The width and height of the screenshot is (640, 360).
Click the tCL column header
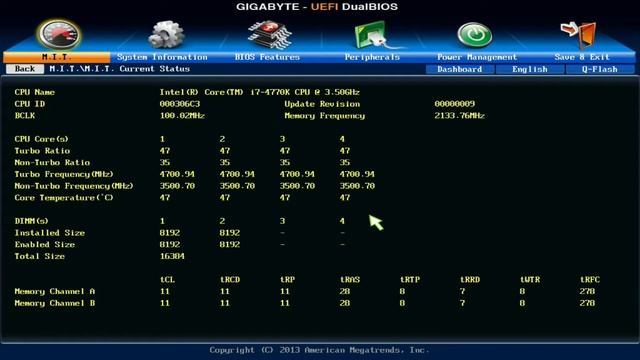tap(167, 280)
